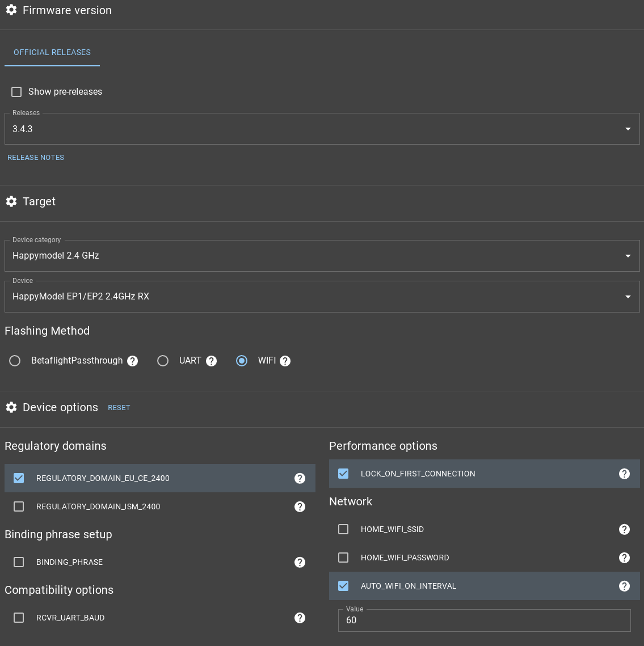This screenshot has height=646, width=644.
Task: Expand the Device category dropdown
Action: [322, 256]
